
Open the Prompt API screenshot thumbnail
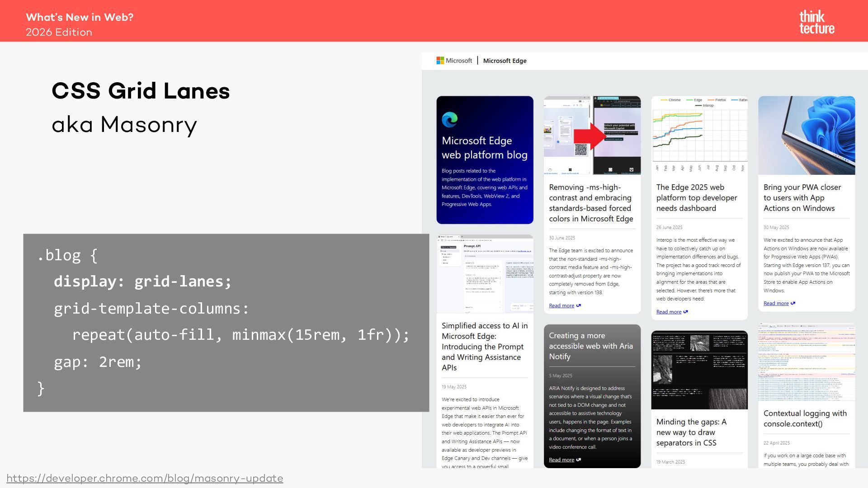pos(485,274)
